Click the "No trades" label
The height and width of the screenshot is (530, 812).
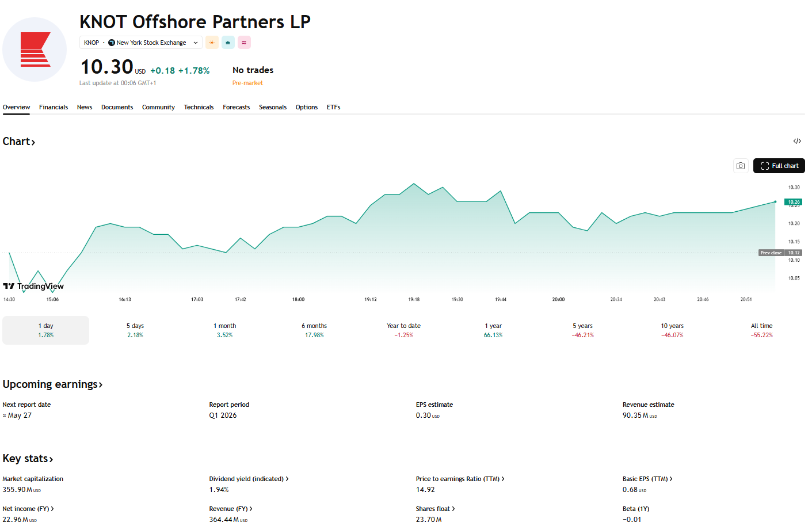click(x=253, y=70)
